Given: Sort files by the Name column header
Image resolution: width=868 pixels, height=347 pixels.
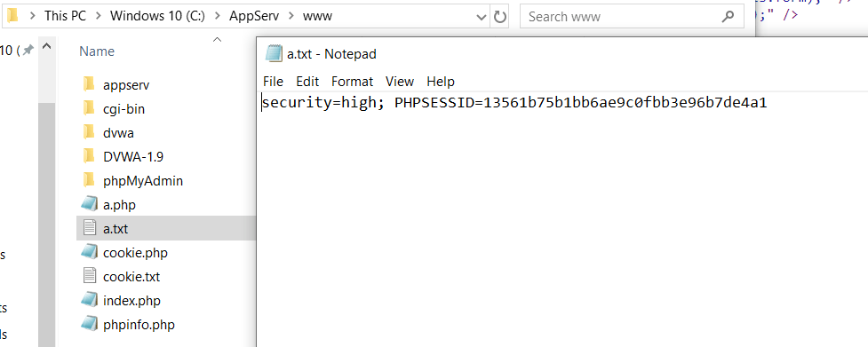Looking at the screenshot, I should 97,51.
